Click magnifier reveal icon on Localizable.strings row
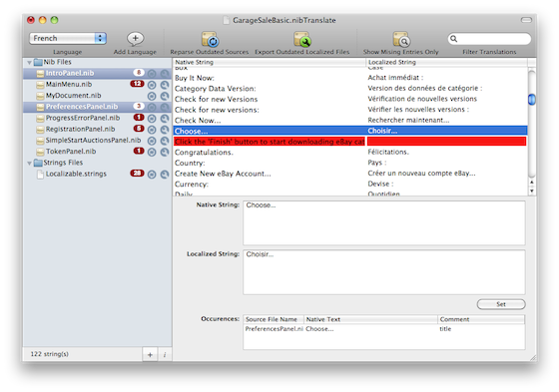Viewport: 559px width, 392px height. coord(165,175)
